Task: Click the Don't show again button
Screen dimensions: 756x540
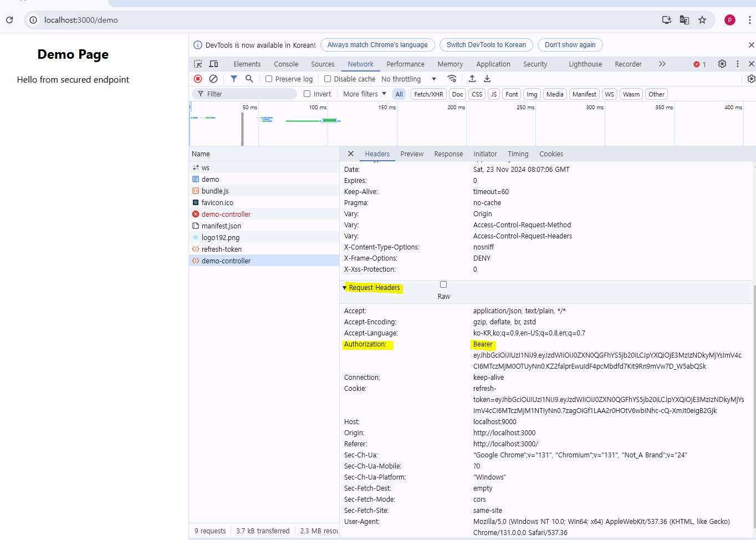Action: tap(570, 45)
